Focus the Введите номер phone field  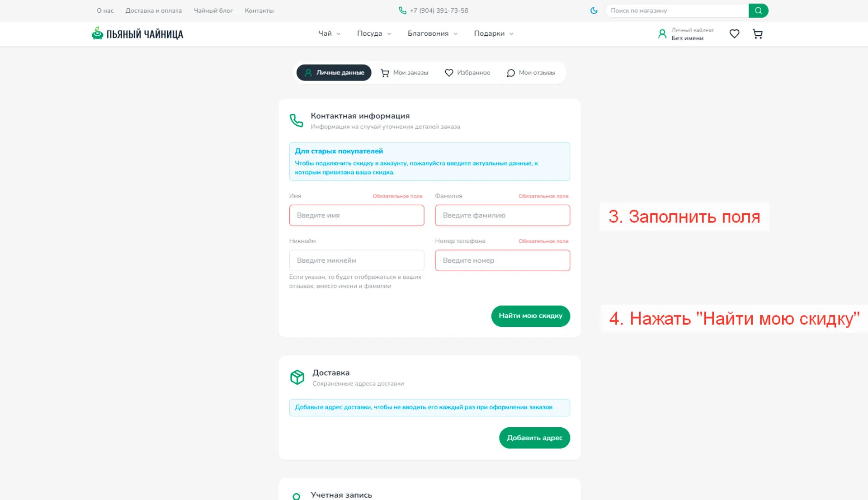pyautogui.click(x=502, y=260)
